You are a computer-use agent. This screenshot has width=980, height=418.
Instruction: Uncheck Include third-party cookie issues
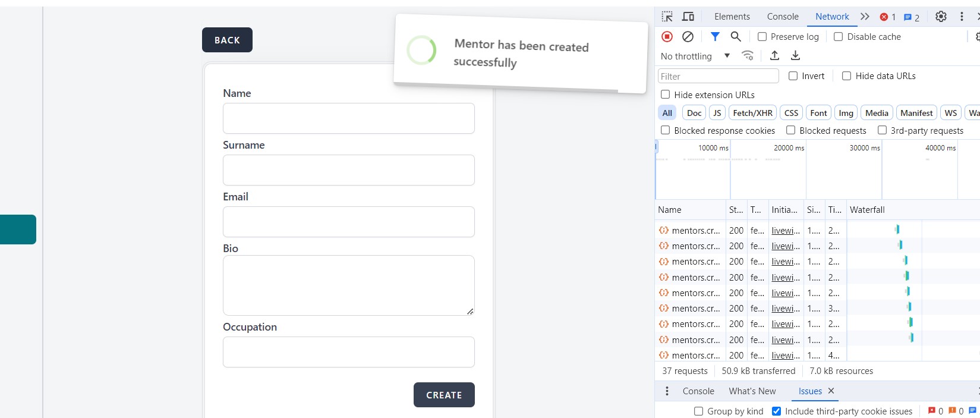coord(776,411)
